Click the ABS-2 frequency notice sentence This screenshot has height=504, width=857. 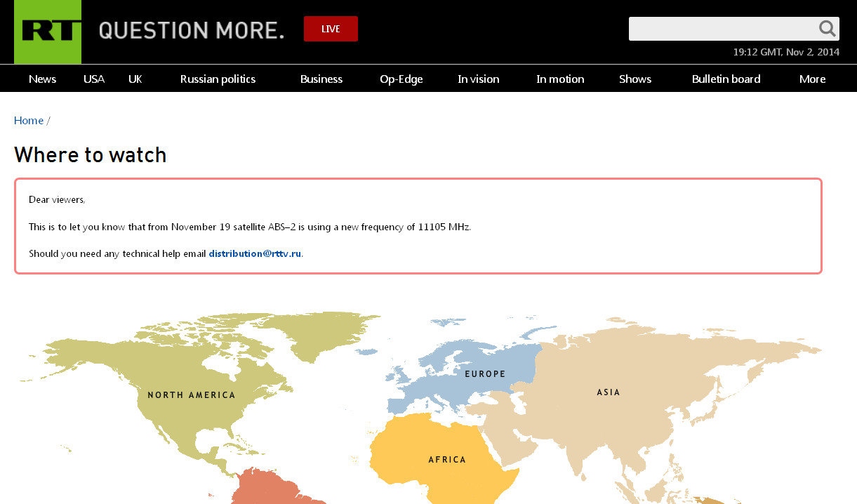tap(250, 227)
